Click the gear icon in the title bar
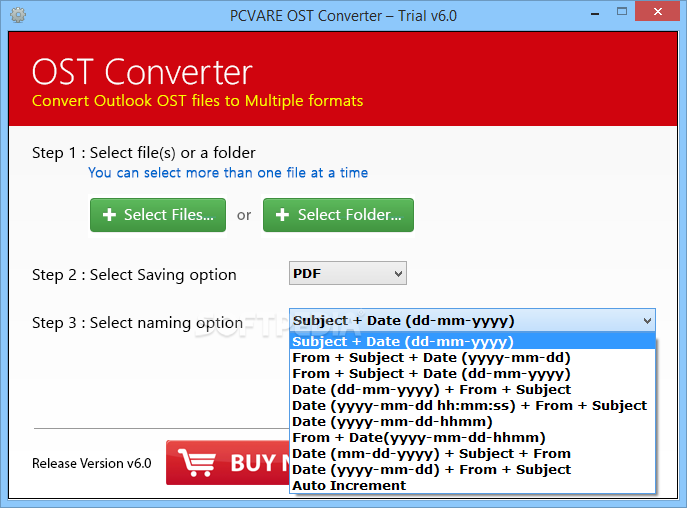This screenshot has width=687, height=508. pyautogui.click(x=18, y=15)
